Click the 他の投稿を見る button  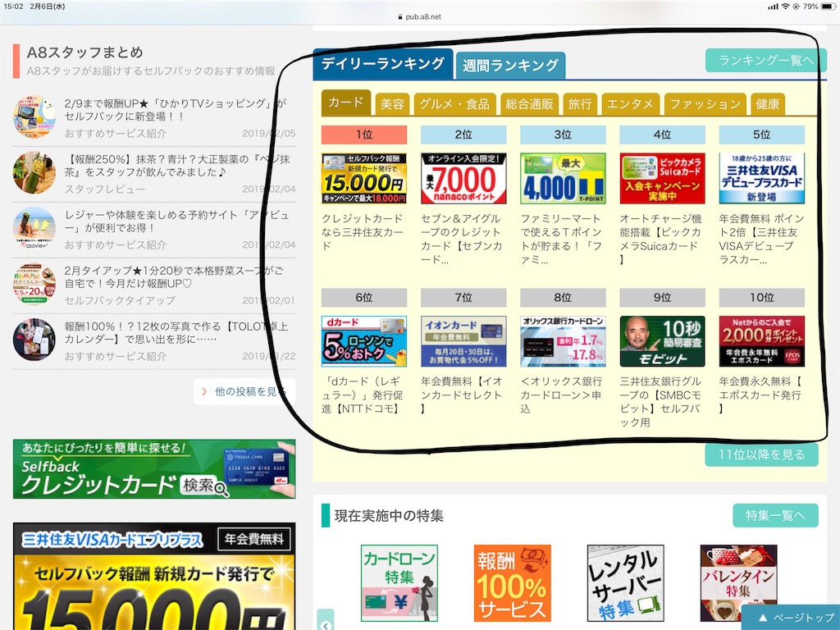point(244,391)
